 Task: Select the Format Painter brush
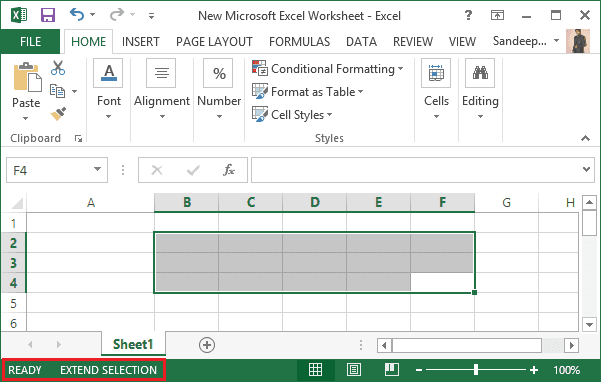[58, 114]
